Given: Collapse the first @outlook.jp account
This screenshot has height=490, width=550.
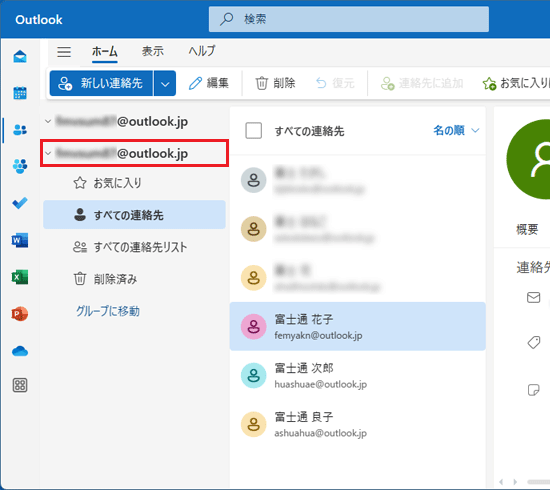Looking at the screenshot, I should 48,121.
